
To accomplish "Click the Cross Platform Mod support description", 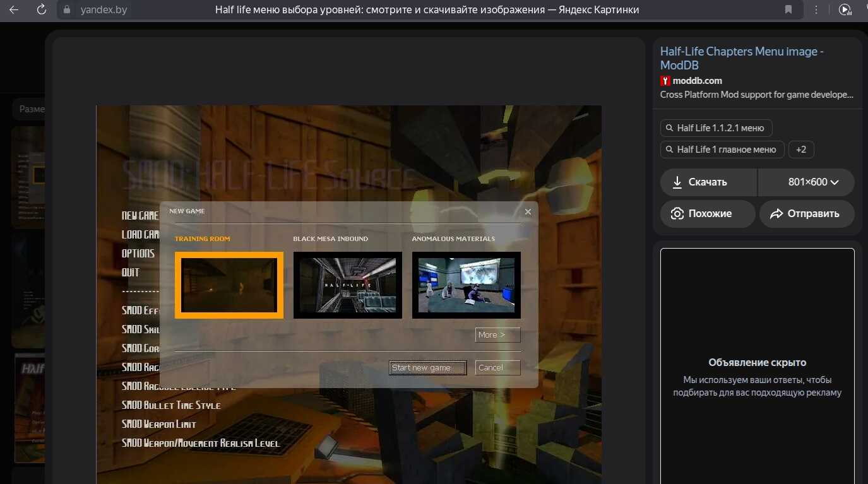I will [x=757, y=95].
